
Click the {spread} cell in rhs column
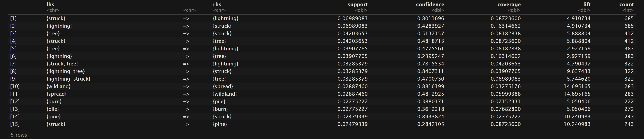[223, 86]
